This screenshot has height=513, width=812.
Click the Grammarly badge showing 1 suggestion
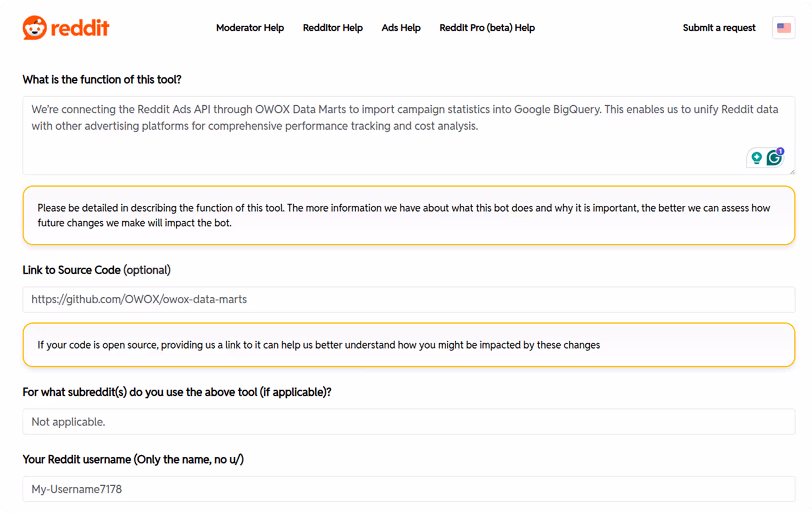pyautogui.click(x=781, y=151)
